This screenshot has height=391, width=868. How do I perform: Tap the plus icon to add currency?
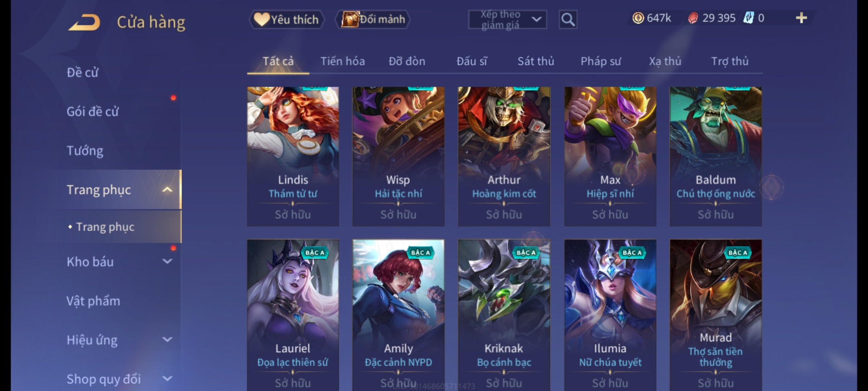pos(801,18)
